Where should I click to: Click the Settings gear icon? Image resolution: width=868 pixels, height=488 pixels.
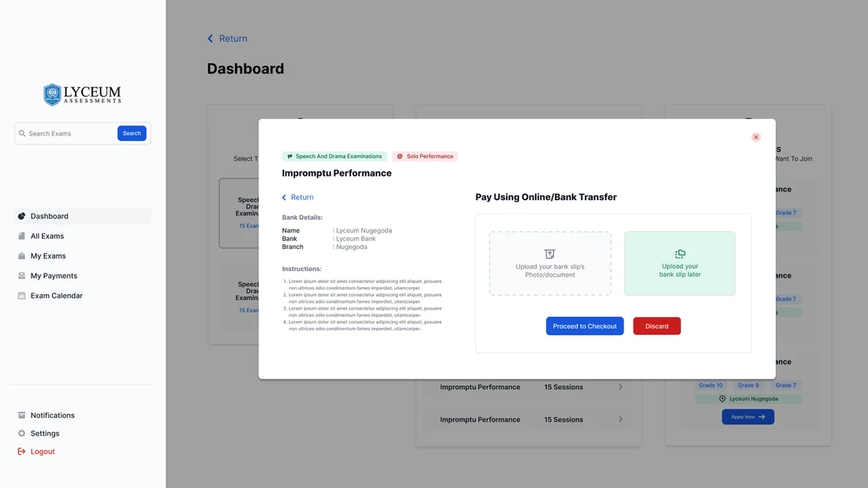(21, 434)
